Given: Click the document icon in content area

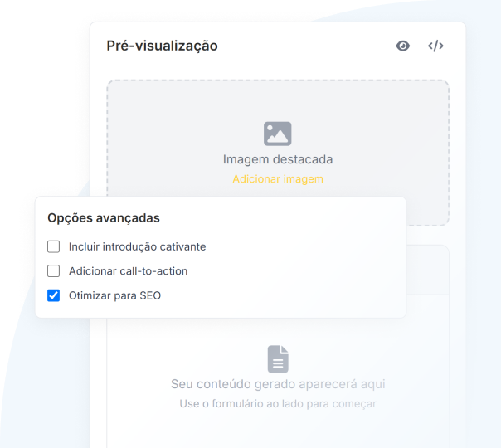Looking at the screenshot, I should click(x=278, y=359).
